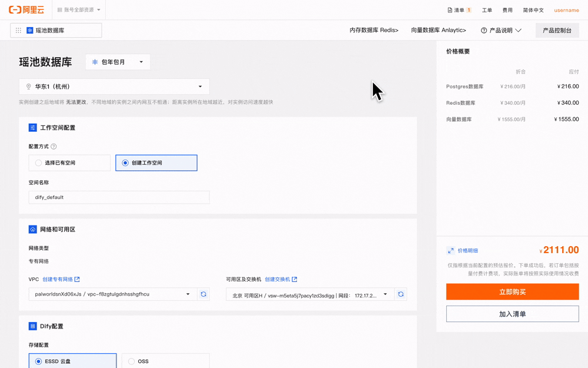Viewport: 588px width, 368px height.
Task: Click the 专有网络 network type text
Action: click(x=39, y=261)
